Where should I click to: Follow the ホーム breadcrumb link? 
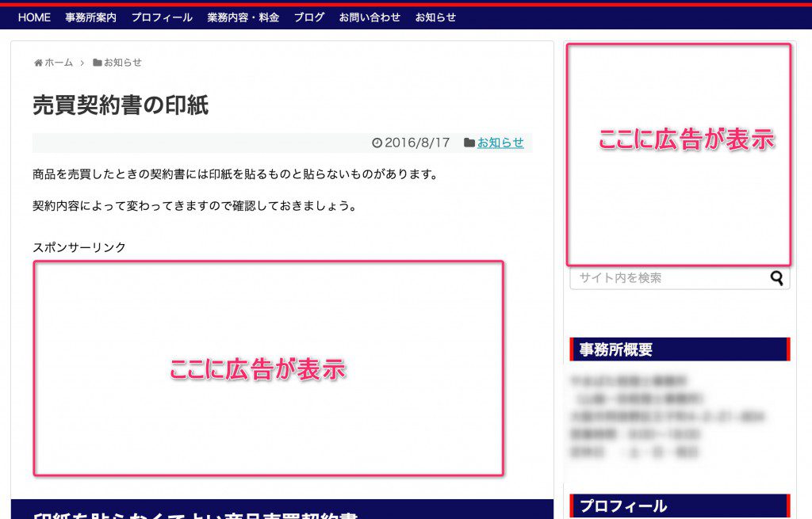click(59, 63)
